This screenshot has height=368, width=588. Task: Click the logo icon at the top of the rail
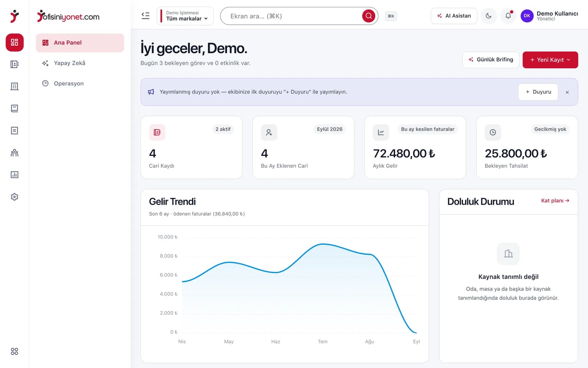pos(14,16)
